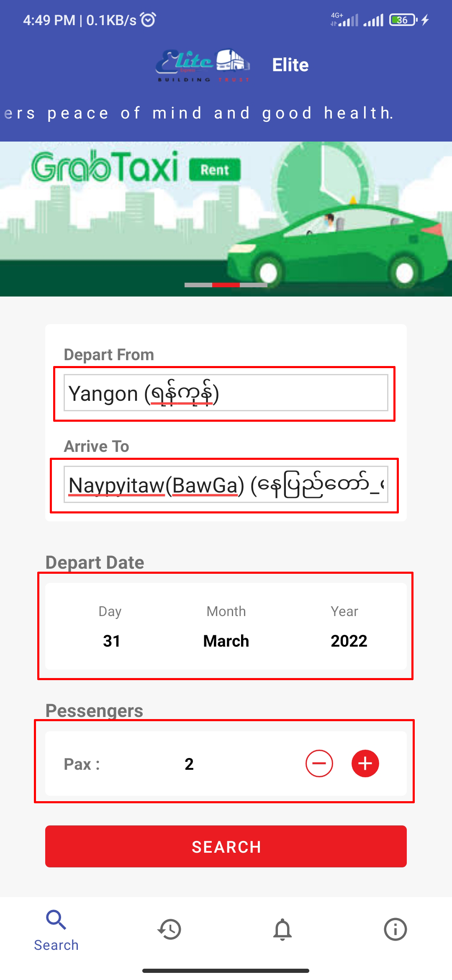Open the notifications bell tab

282,929
